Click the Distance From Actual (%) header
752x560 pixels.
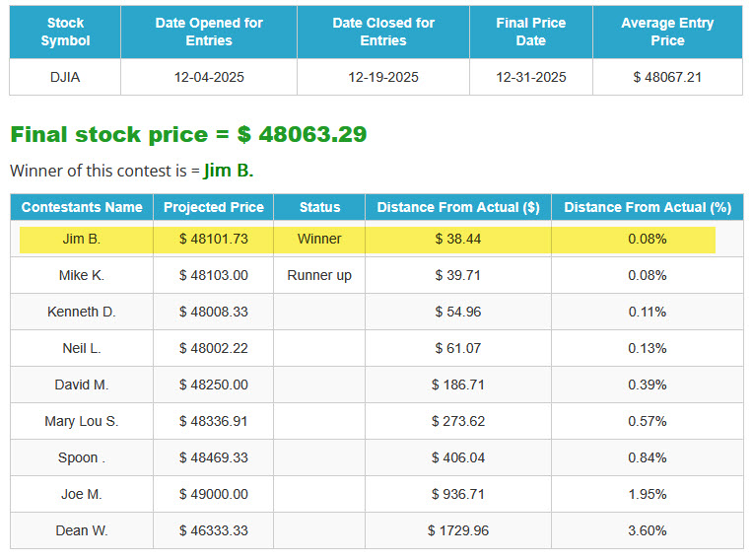click(647, 207)
